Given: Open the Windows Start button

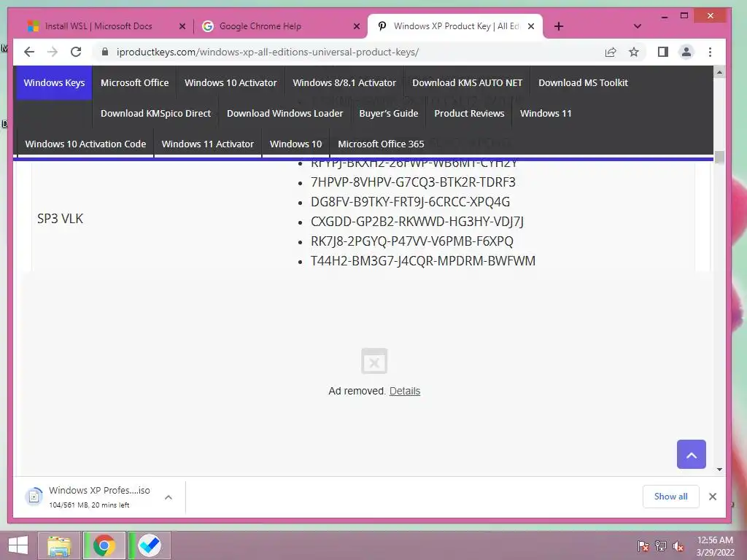Looking at the screenshot, I should coord(18,545).
